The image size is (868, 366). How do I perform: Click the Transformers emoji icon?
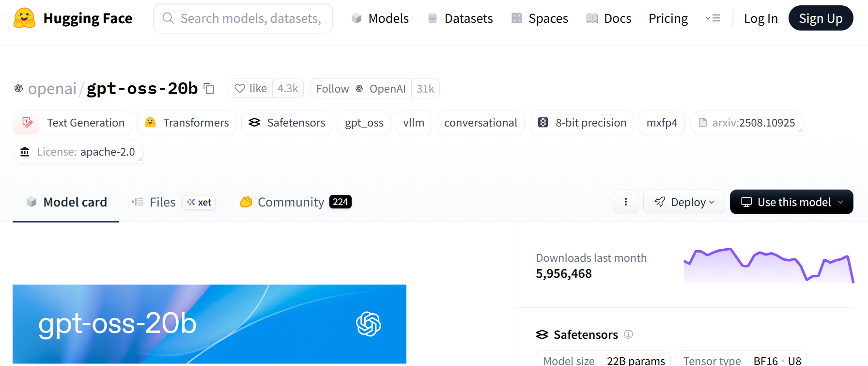coord(151,123)
